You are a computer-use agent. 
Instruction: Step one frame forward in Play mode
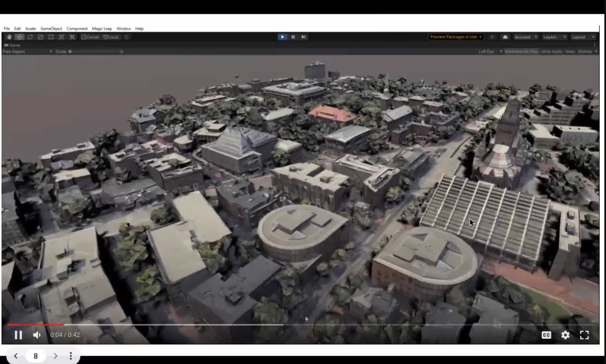[x=304, y=37]
